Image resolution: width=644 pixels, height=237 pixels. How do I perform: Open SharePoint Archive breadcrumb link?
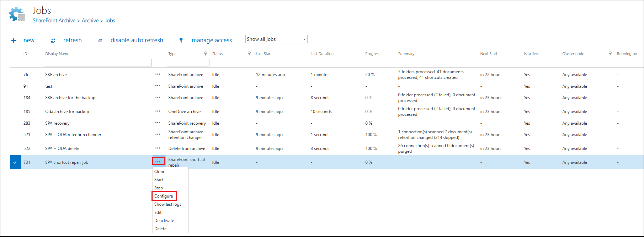[54, 21]
